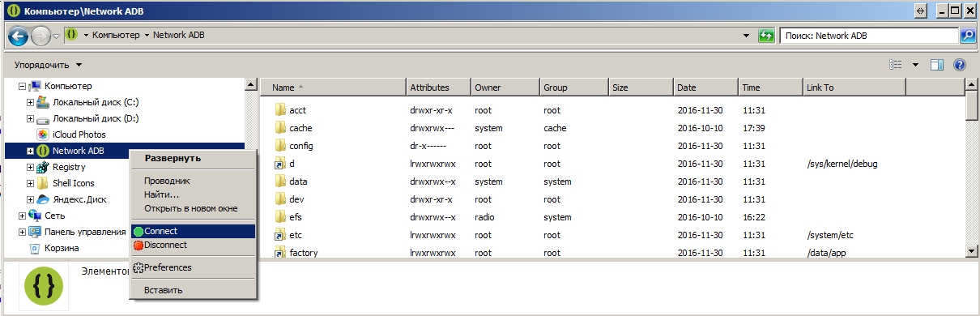Screen dimensions: 980x316
Task: Choose Открыть в новом окне menu item
Action: [x=193, y=208]
